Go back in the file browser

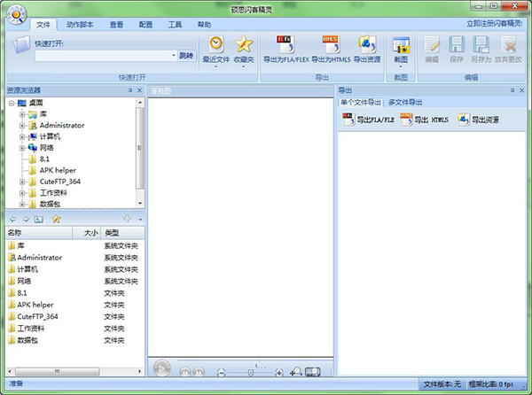13,219
